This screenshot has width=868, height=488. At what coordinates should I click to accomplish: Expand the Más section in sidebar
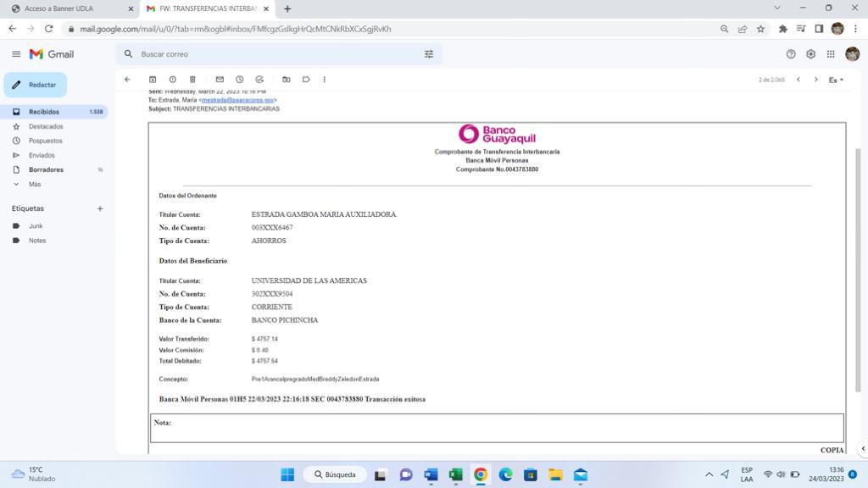(x=34, y=184)
